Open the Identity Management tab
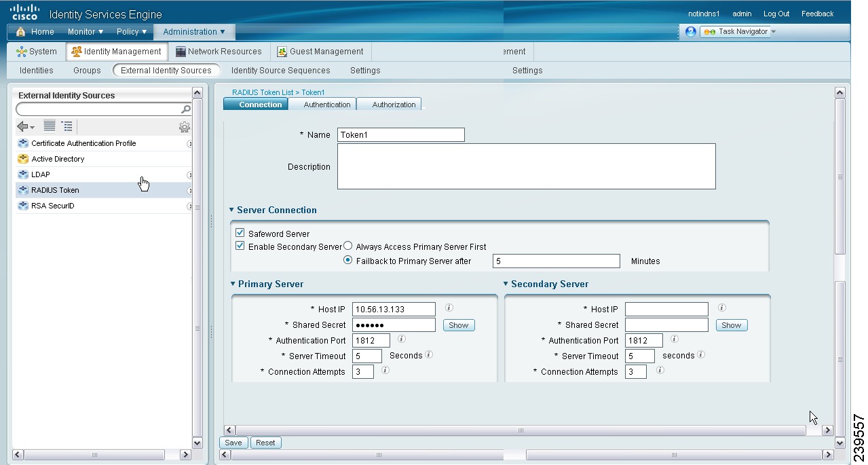 click(117, 52)
